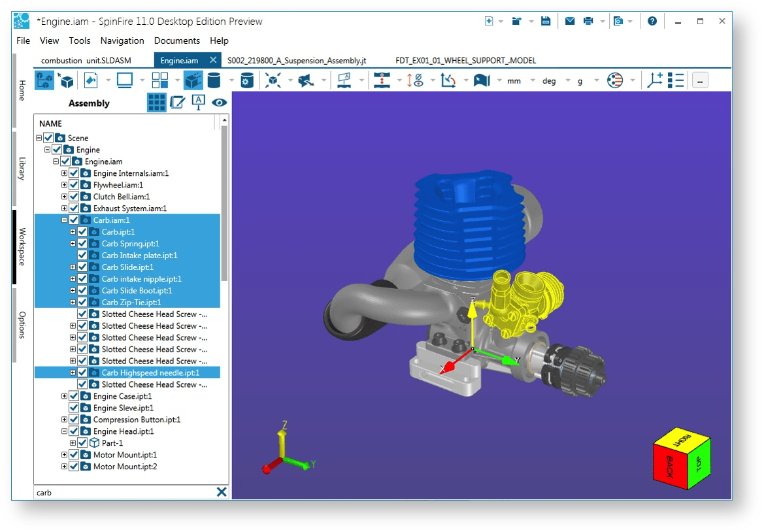764x532 pixels.
Task: Click the move part arrows icon
Action: point(306,80)
